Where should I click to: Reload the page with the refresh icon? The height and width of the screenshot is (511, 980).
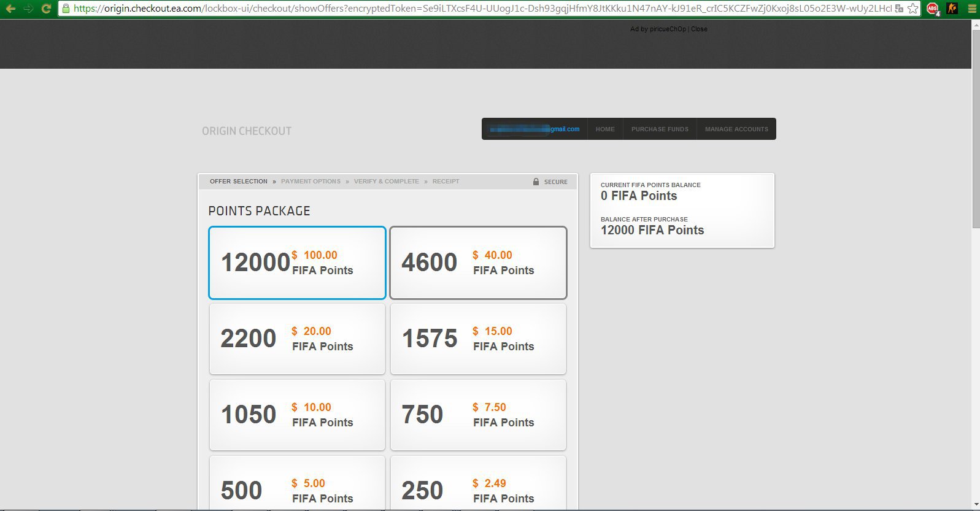click(x=46, y=9)
